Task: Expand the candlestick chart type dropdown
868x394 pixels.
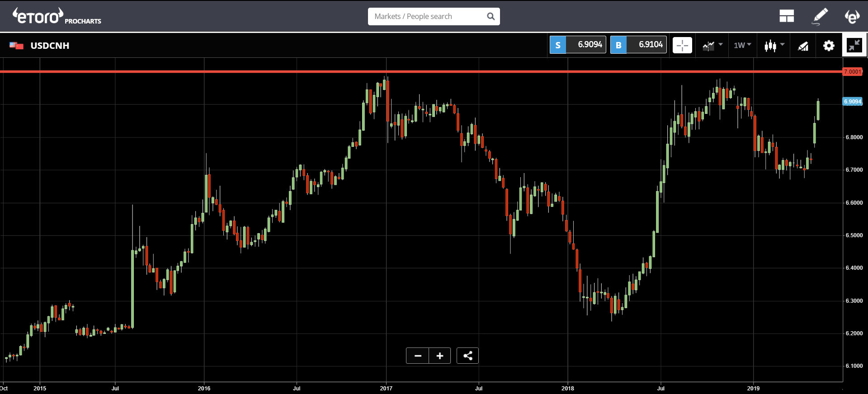Action: click(x=774, y=45)
